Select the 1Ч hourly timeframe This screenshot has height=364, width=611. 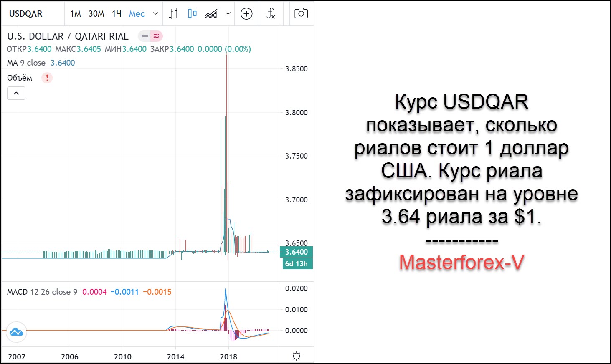pyautogui.click(x=117, y=14)
